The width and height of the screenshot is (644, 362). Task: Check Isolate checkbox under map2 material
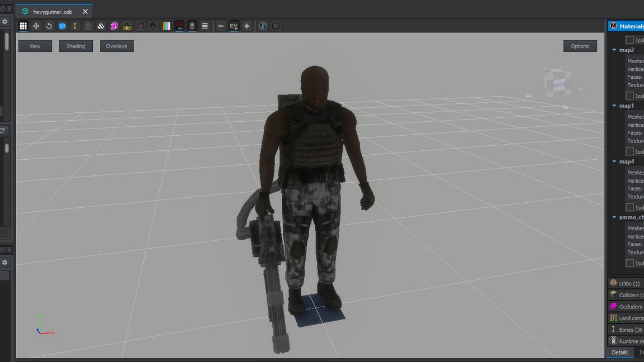[629, 96]
